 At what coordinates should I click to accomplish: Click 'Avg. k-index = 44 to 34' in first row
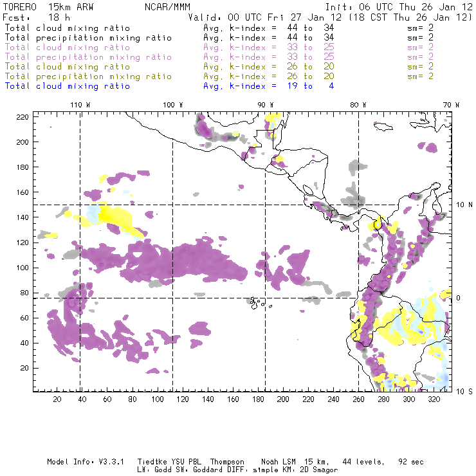point(269,28)
